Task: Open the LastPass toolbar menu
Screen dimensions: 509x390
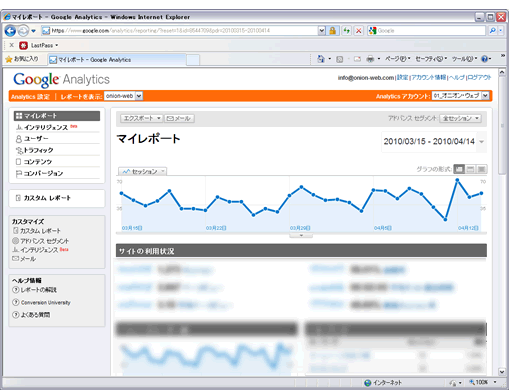Action: 39,45
